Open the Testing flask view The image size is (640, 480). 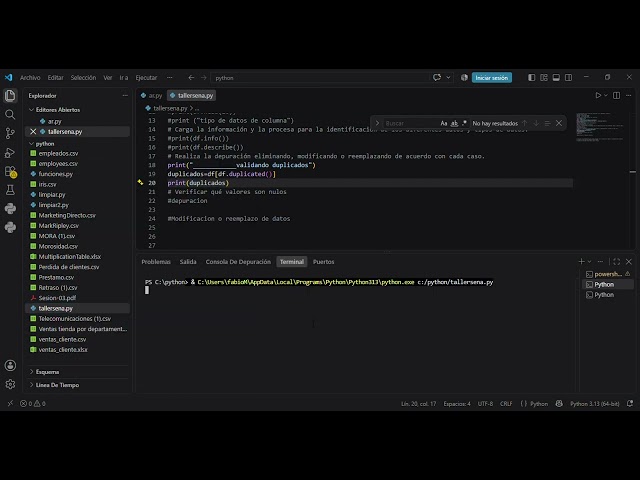pyautogui.click(x=10, y=190)
